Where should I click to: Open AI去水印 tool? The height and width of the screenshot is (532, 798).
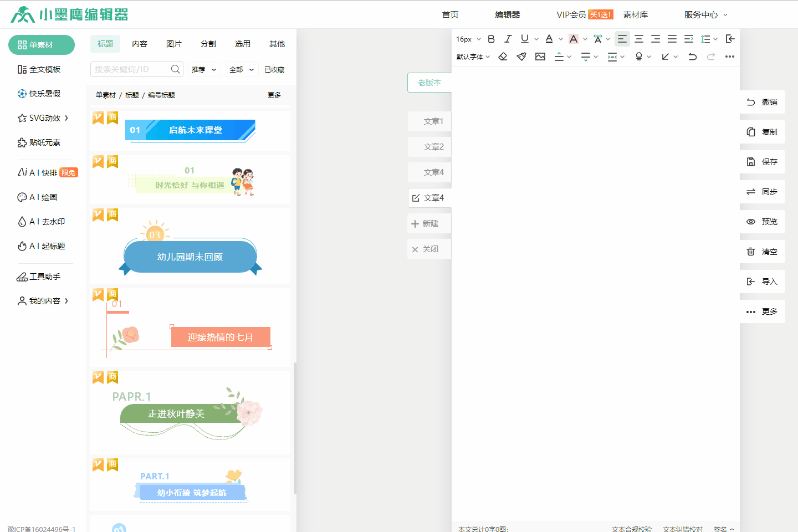pos(41,222)
